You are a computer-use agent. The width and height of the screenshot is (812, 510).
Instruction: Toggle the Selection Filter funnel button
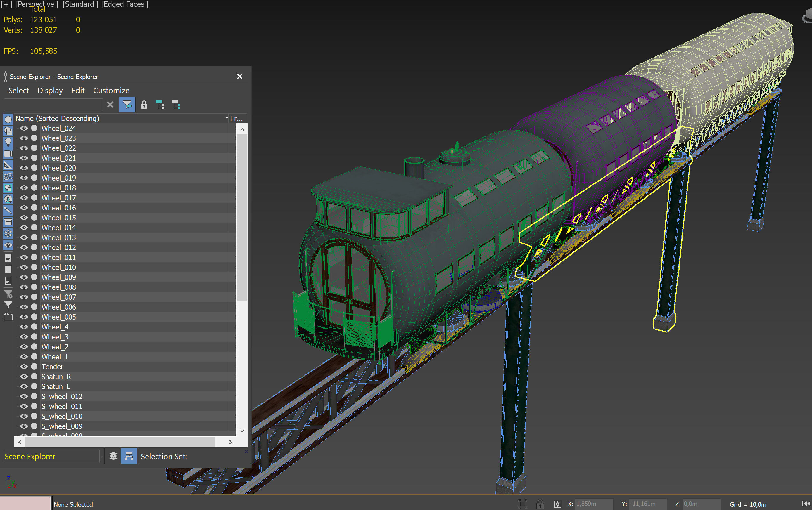pyautogui.click(x=127, y=105)
